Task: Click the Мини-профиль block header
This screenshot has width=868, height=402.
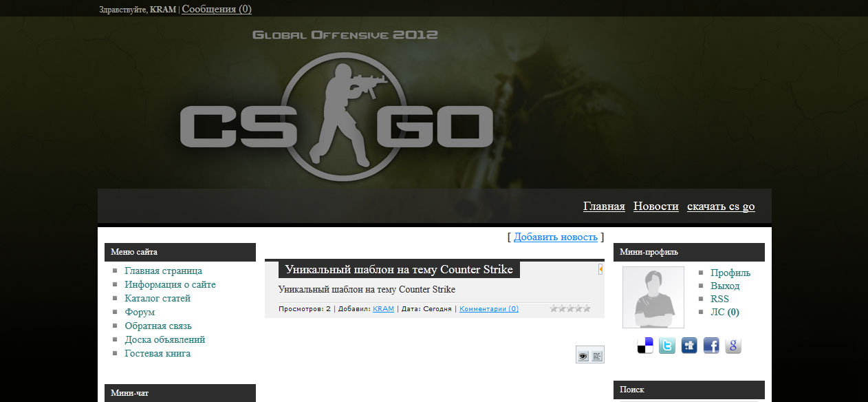Action: tap(689, 252)
